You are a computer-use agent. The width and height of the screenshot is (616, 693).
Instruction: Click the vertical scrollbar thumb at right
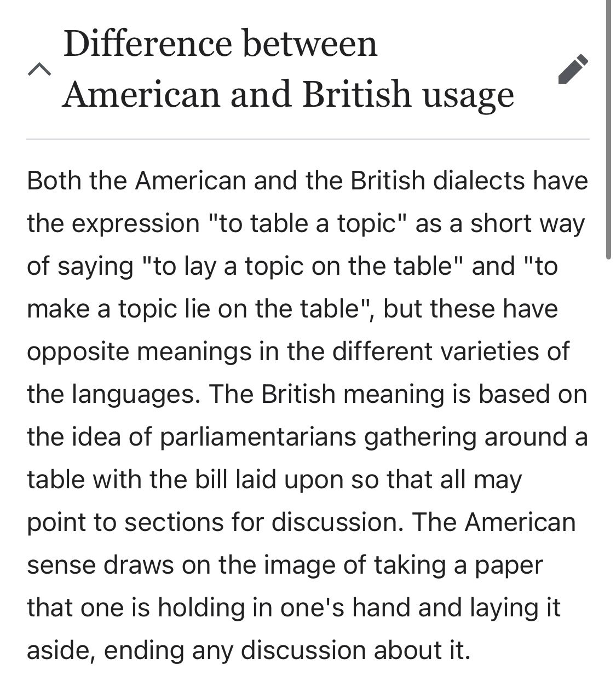(x=609, y=126)
